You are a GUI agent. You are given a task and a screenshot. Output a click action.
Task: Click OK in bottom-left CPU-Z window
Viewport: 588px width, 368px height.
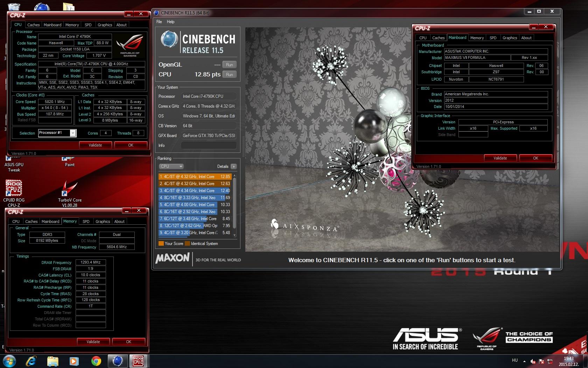click(128, 342)
